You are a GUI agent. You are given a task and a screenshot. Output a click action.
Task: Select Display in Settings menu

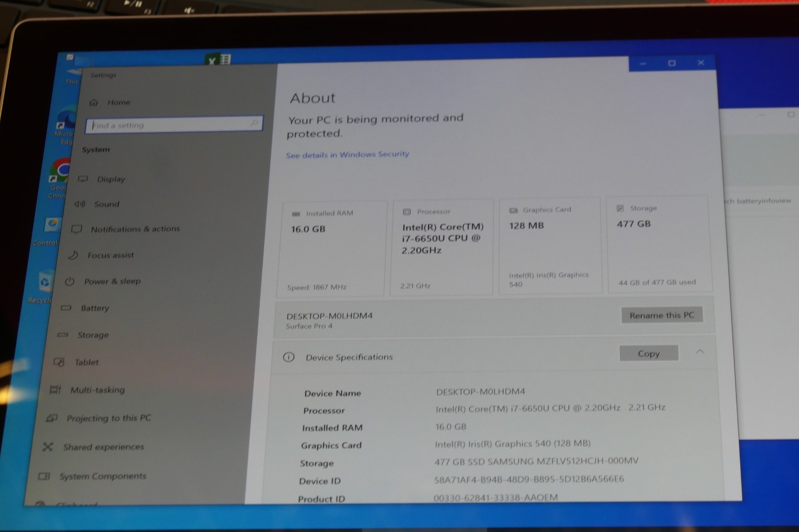pos(111,179)
